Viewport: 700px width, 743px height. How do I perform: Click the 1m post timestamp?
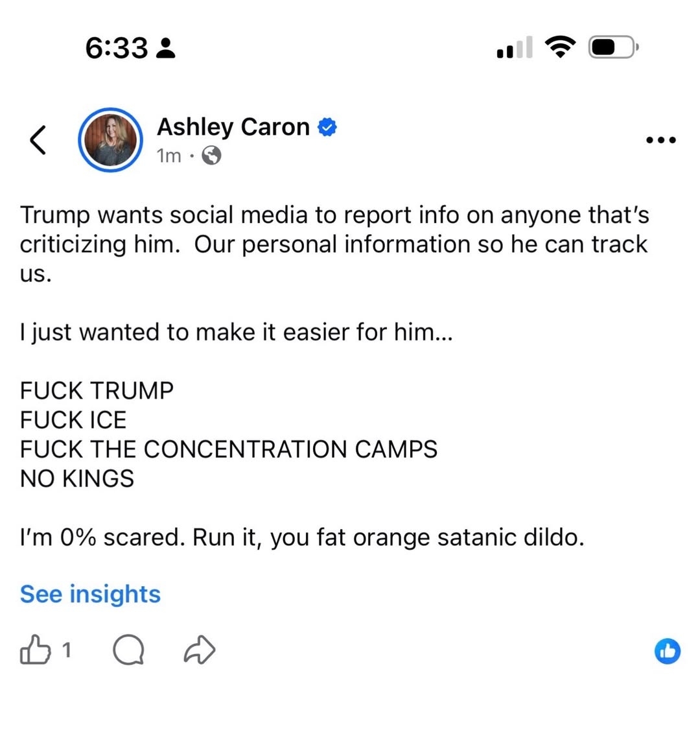tap(169, 156)
